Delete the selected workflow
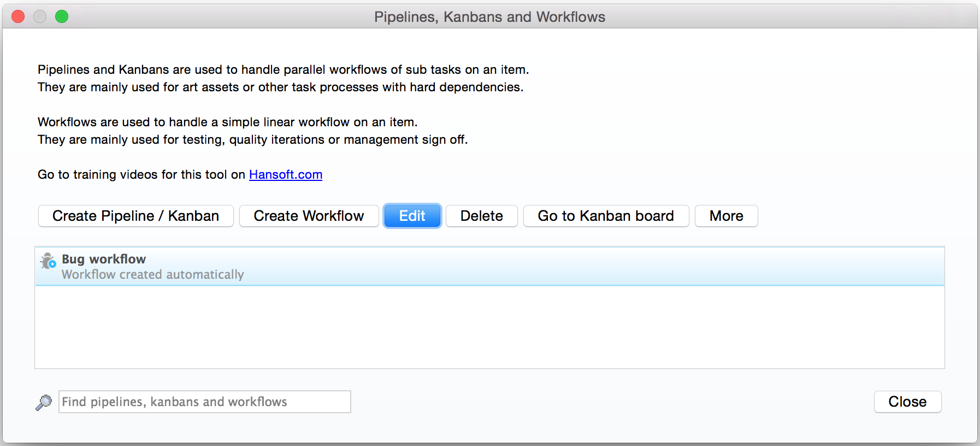Viewport: 980px width, 446px height. tap(482, 216)
